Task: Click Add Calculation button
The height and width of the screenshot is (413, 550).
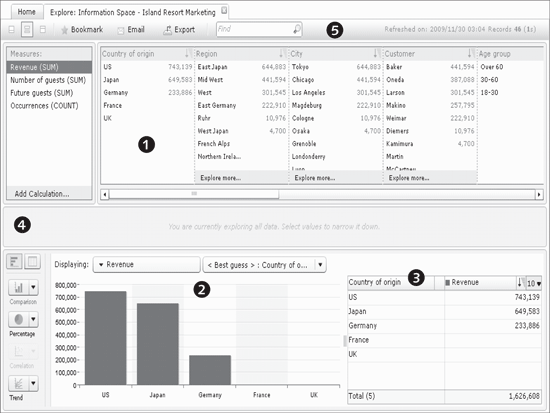Action: (42, 194)
